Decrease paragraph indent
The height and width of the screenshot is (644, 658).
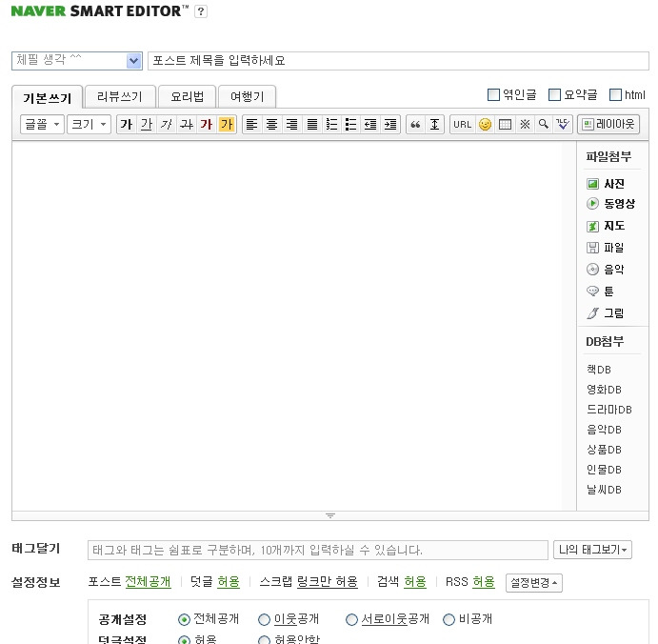coord(370,124)
